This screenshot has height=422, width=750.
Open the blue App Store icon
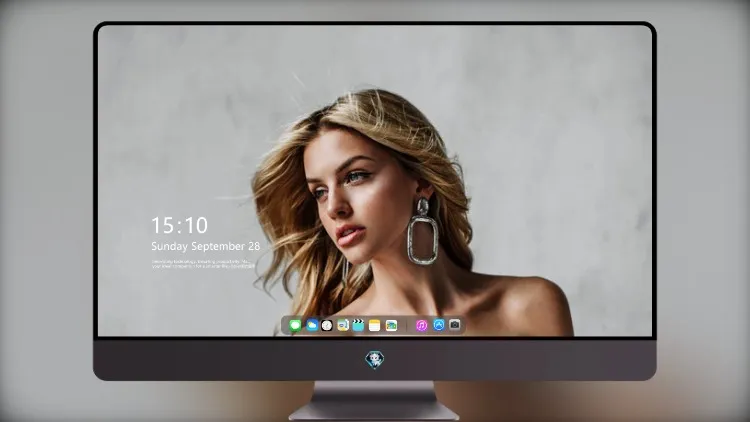pyautogui.click(x=439, y=325)
